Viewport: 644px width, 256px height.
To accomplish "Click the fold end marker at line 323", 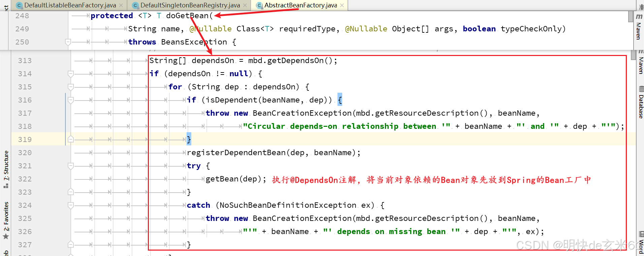I will coord(71,192).
